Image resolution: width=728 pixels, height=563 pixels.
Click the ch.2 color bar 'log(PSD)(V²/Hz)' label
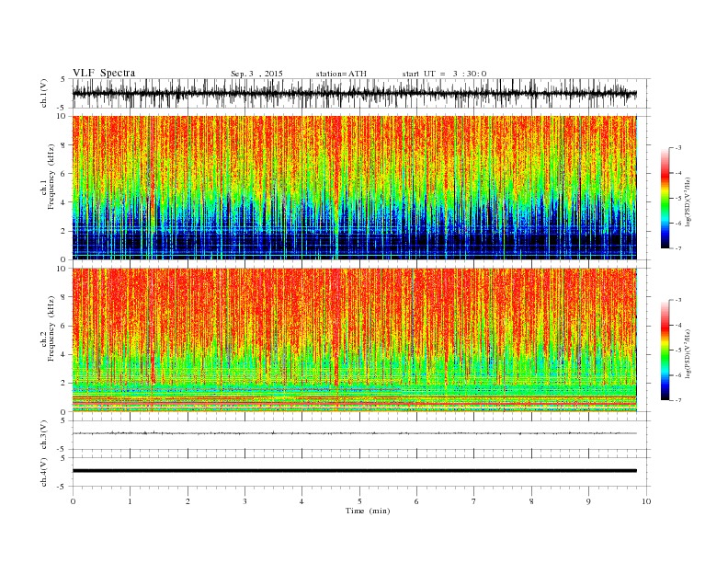(x=688, y=353)
